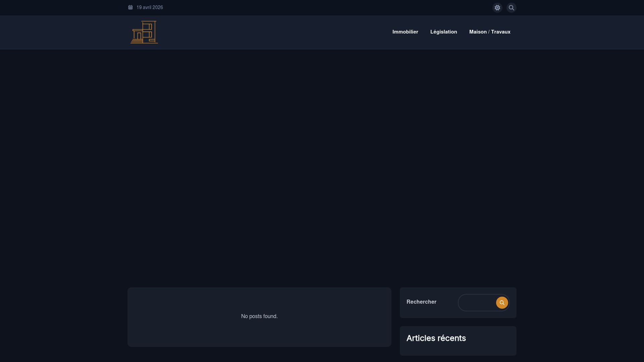Click the Articles récents heading
Screen dimensions: 644x362
pyautogui.click(x=436, y=338)
